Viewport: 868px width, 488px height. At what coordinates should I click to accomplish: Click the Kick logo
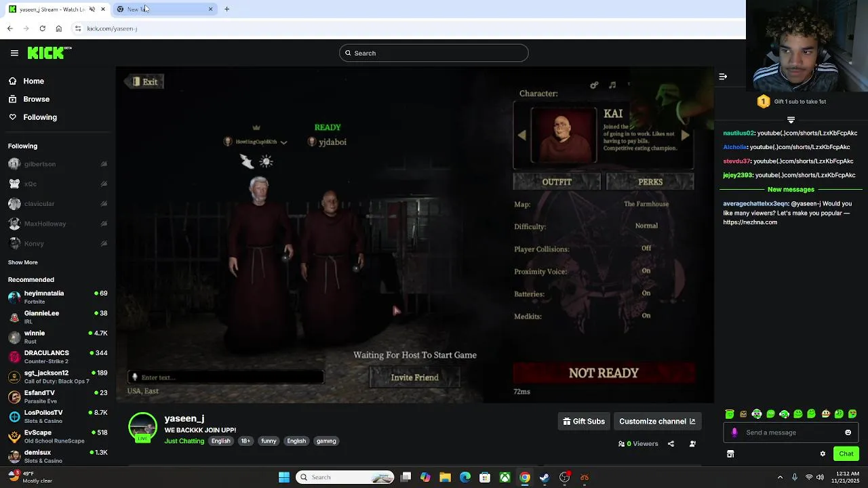coord(50,53)
